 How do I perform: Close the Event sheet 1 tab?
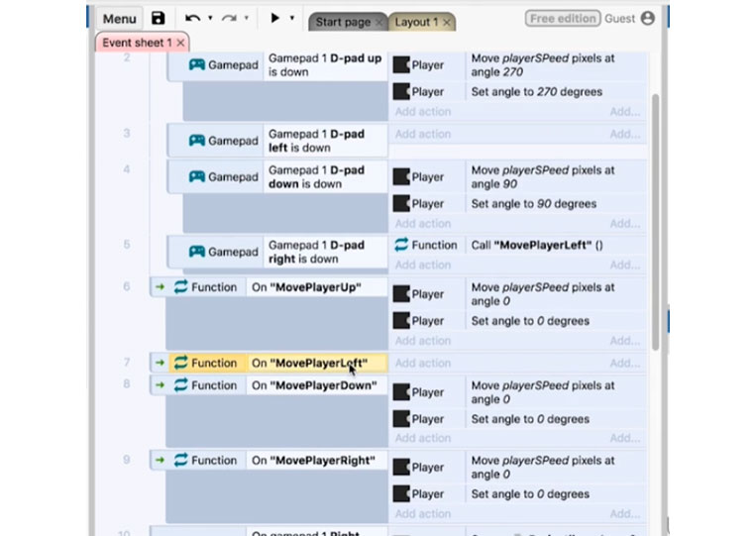pyautogui.click(x=180, y=43)
